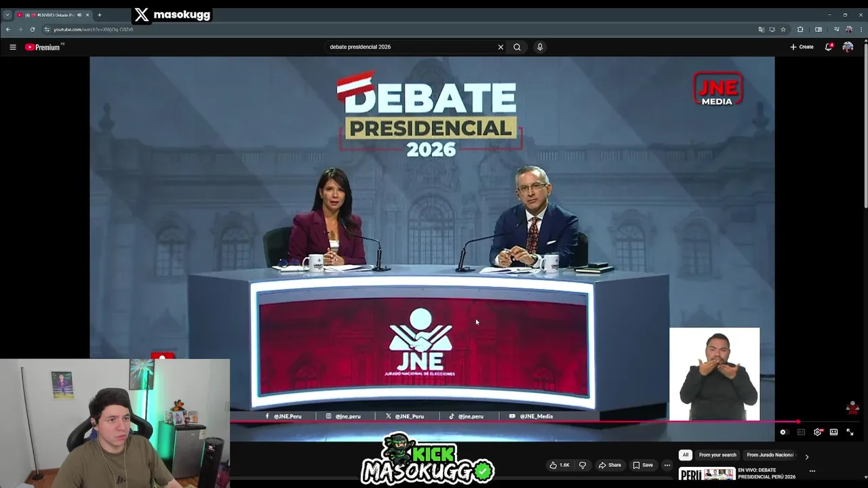
Task: Like the video showing 1.6K
Action: click(x=559, y=465)
